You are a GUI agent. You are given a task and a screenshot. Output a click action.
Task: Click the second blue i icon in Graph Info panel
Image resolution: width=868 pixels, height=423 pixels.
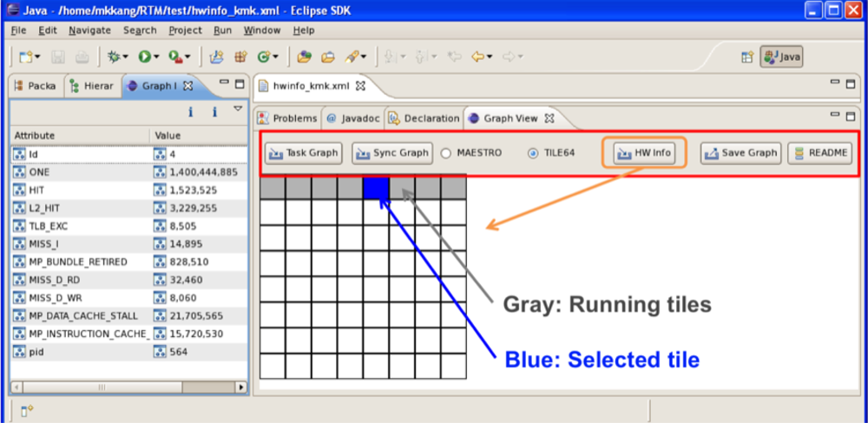(x=214, y=112)
